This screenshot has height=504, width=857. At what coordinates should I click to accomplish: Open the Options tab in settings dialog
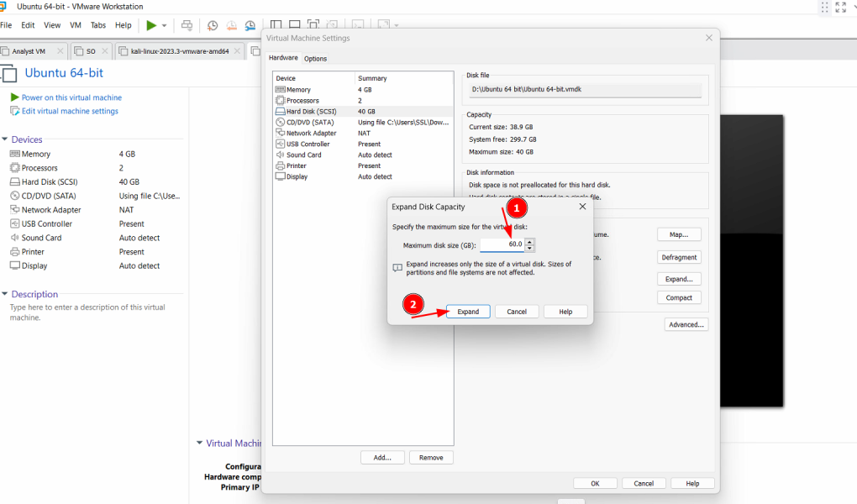point(315,59)
